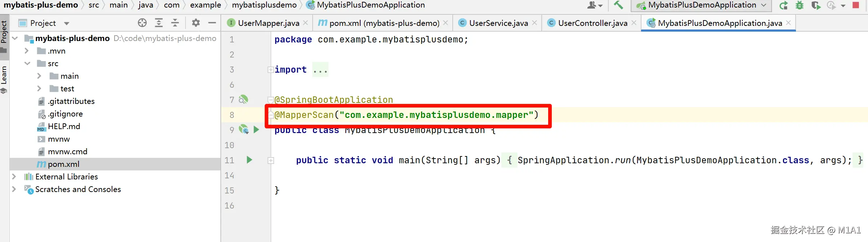Close the UserController.java tab

click(634, 23)
